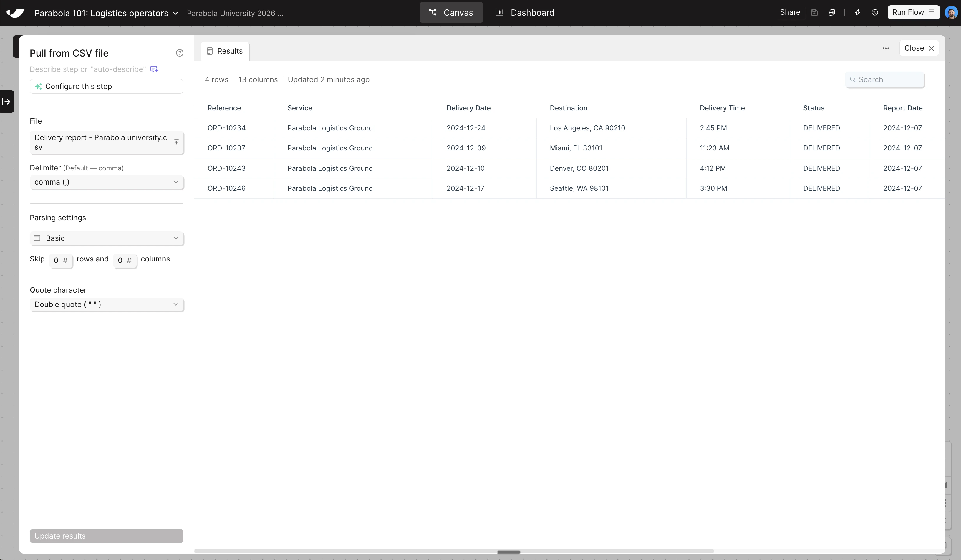Image resolution: width=961 pixels, height=560 pixels.
Task: Open the version history icon
Action: (x=875, y=13)
